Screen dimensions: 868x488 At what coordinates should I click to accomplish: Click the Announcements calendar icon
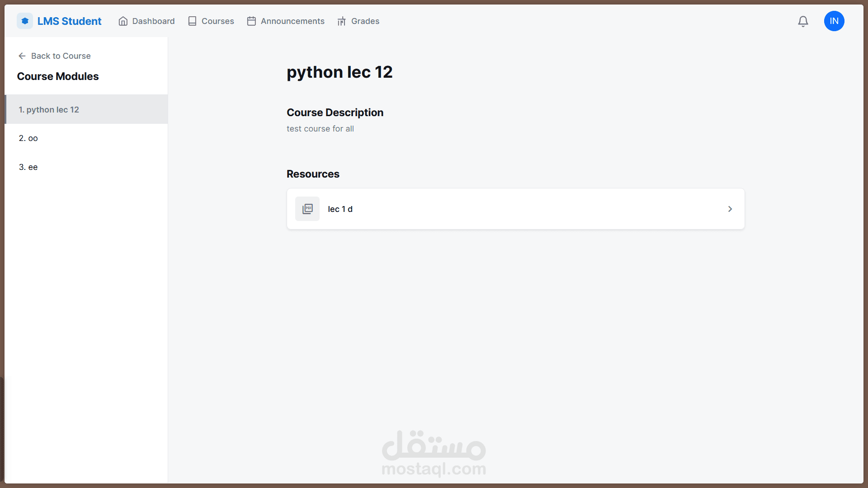251,21
